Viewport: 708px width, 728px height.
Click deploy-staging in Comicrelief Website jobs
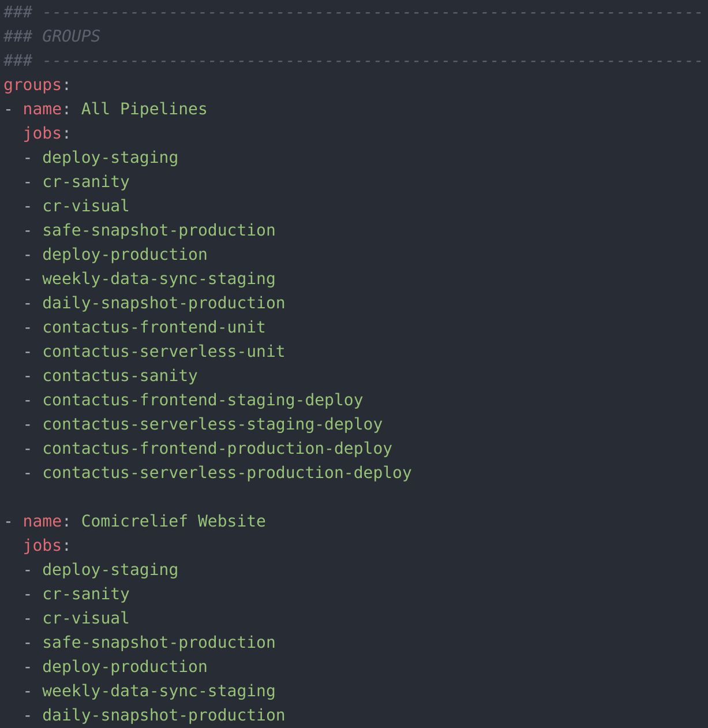point(110,570)
